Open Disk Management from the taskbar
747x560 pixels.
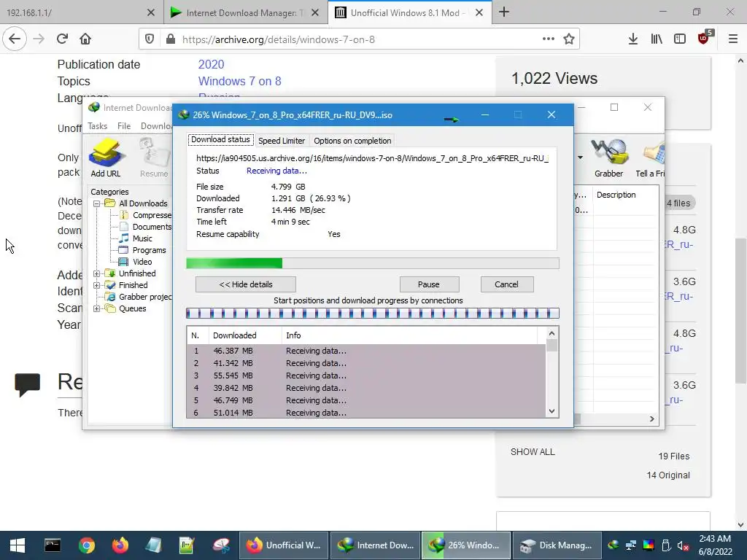tap(557, 545)
